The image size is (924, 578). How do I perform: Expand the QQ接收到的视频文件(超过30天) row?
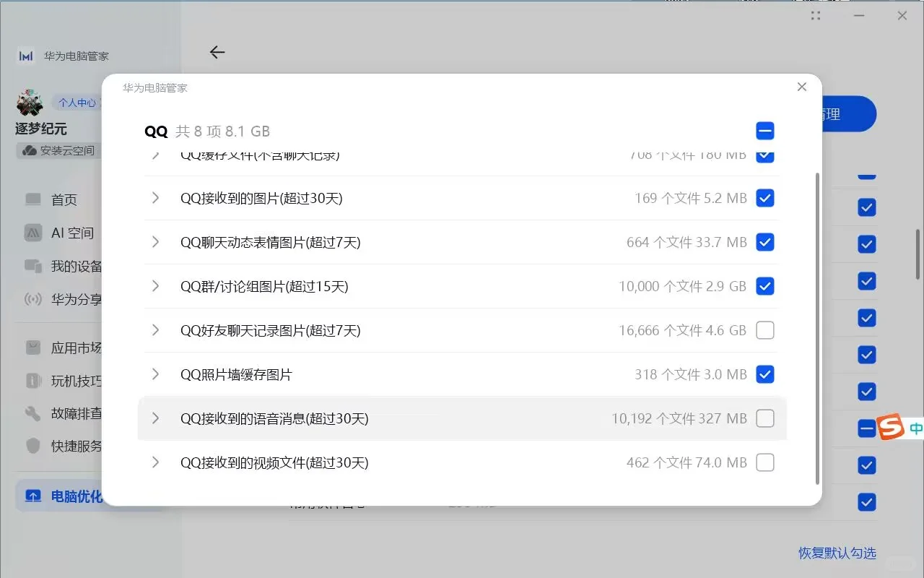click(x=155, y=462)
